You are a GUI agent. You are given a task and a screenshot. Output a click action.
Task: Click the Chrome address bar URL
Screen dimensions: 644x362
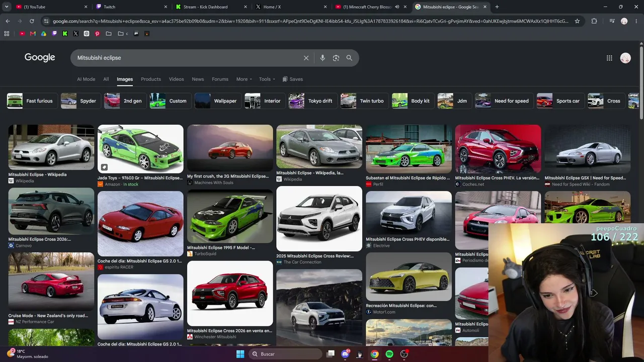(x=310, y=21)
